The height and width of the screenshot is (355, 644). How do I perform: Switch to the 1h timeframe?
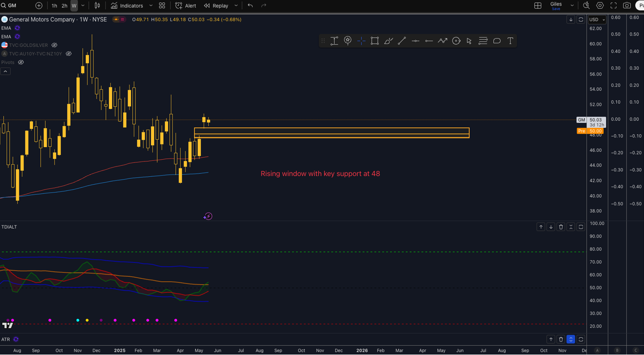[55, 6]
